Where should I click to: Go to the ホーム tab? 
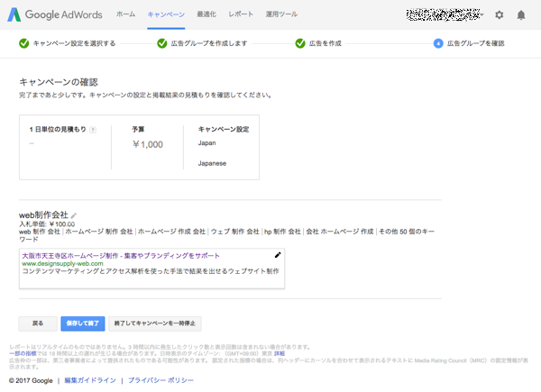click(x=125, y=14)
